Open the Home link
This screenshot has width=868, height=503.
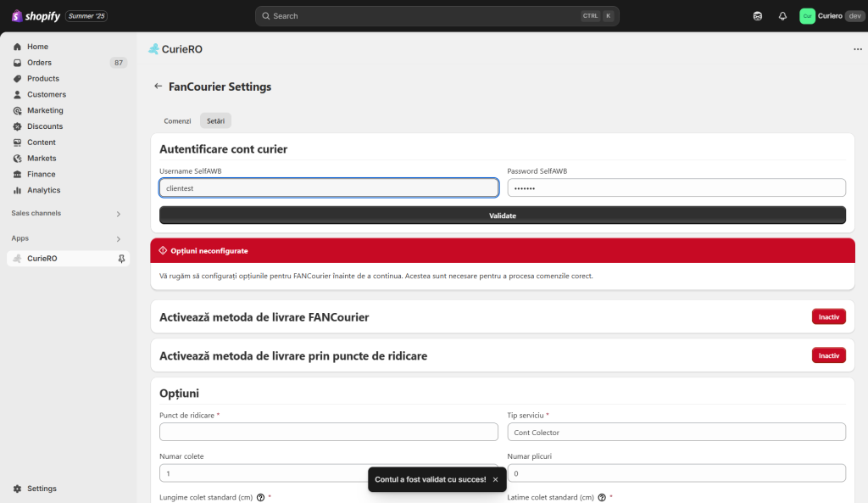click(x=37, y=48)
